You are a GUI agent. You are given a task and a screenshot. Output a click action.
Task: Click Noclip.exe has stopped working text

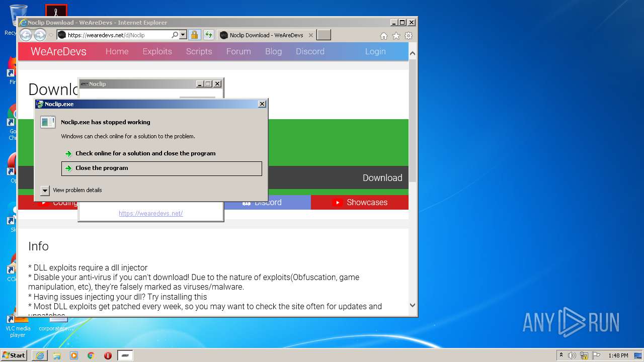coord(106,122)
